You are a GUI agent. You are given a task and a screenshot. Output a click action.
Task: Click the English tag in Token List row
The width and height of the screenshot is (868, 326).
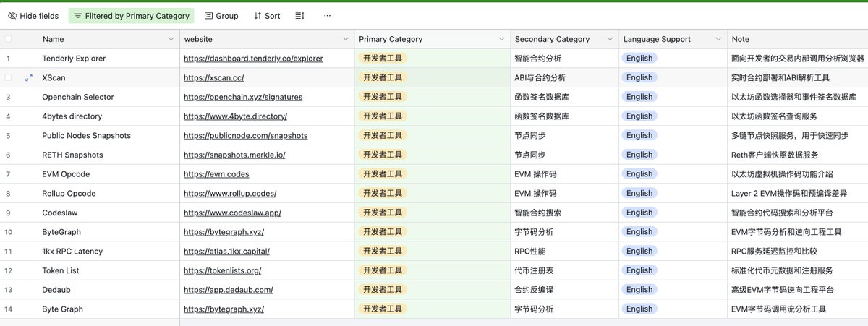639,270
